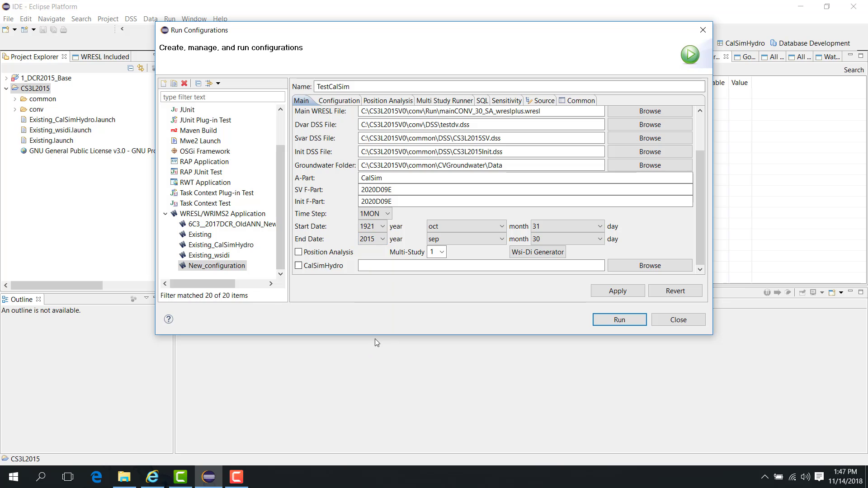Open the Windows Start menu
Viewport: 868px width, 488px height.
pyautogui.click(x=13, y=477)
